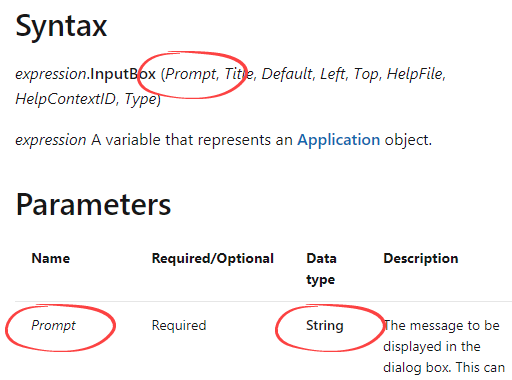Click the Default argument in syntax
512x380 pixels.
287,74
